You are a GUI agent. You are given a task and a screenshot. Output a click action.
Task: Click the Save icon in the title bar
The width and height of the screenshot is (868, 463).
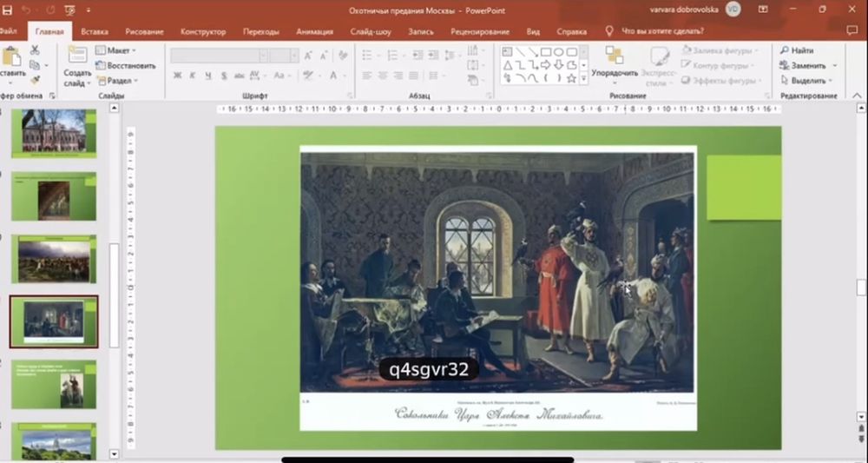tap(7, 10)
